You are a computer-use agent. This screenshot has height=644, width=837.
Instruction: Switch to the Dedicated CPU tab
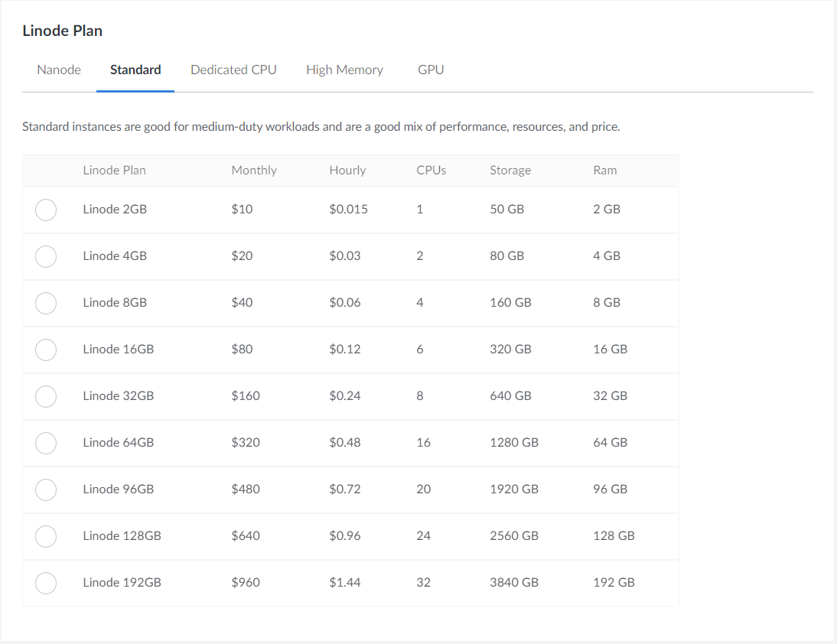(233, 70)
